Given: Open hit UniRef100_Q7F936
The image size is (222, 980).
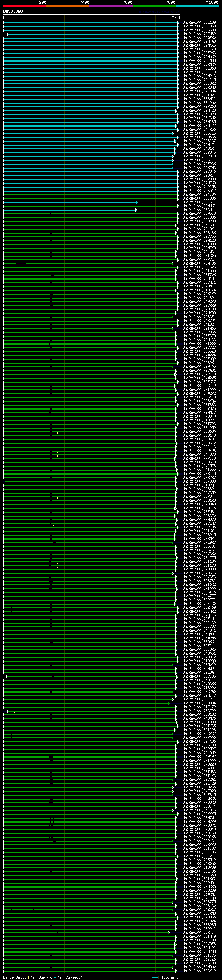Looking at the screenshot, I should pos(199,164).
